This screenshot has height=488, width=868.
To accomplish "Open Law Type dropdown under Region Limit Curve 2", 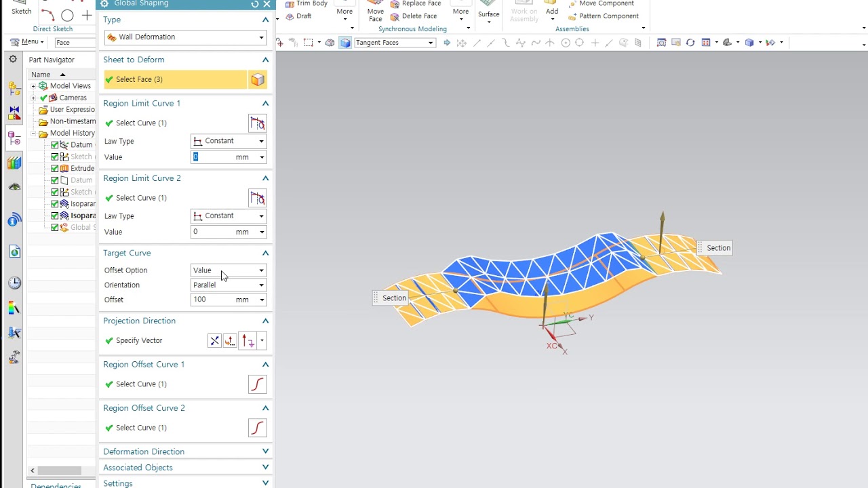I will pos(229,216).
